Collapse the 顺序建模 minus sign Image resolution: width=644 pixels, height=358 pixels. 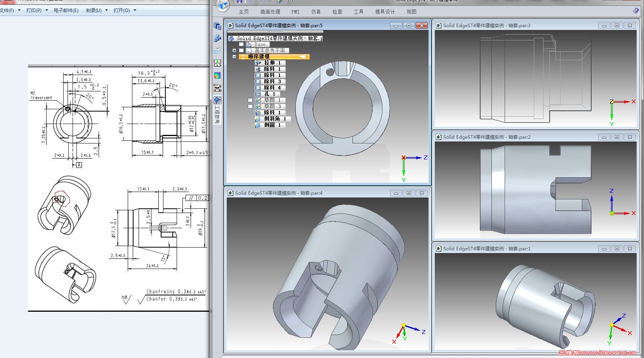[x=234, y=56]
